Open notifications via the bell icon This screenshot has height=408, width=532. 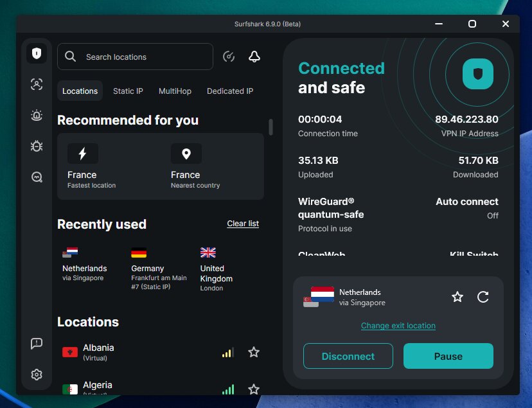tap(254, 57)
